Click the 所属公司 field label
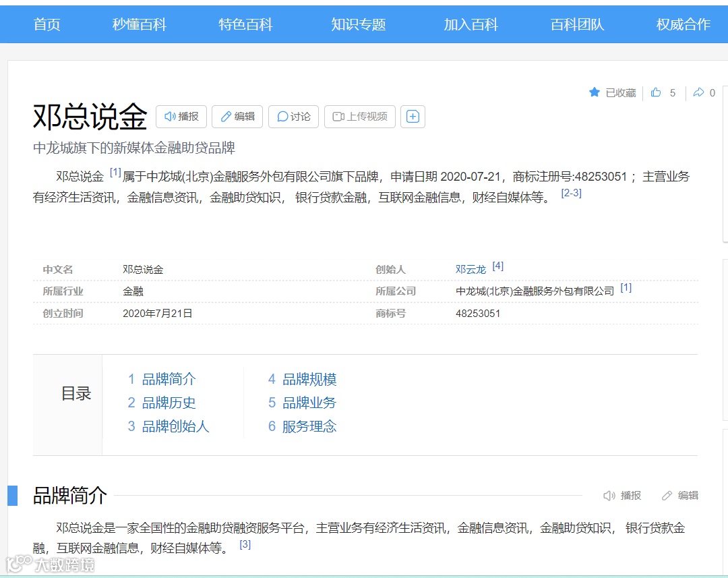728x578 pixels. point(396,291)
